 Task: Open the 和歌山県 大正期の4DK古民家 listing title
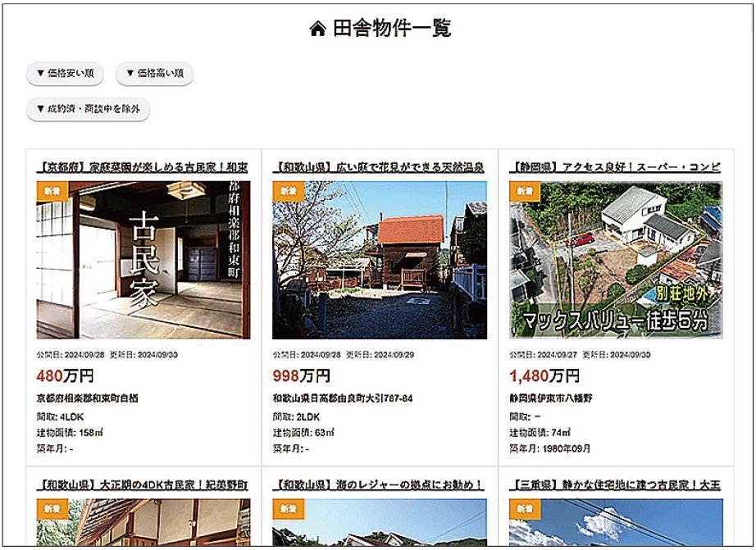click(143, 485)
